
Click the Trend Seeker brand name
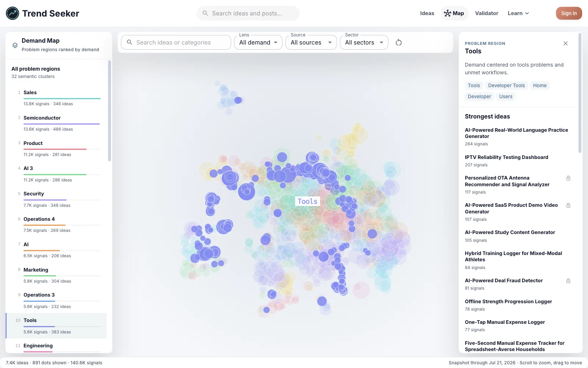pos(51,14)
